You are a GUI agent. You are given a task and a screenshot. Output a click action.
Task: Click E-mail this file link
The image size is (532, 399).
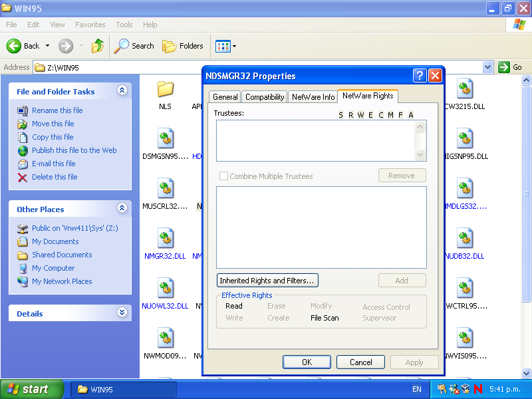(x=54, y=164)
